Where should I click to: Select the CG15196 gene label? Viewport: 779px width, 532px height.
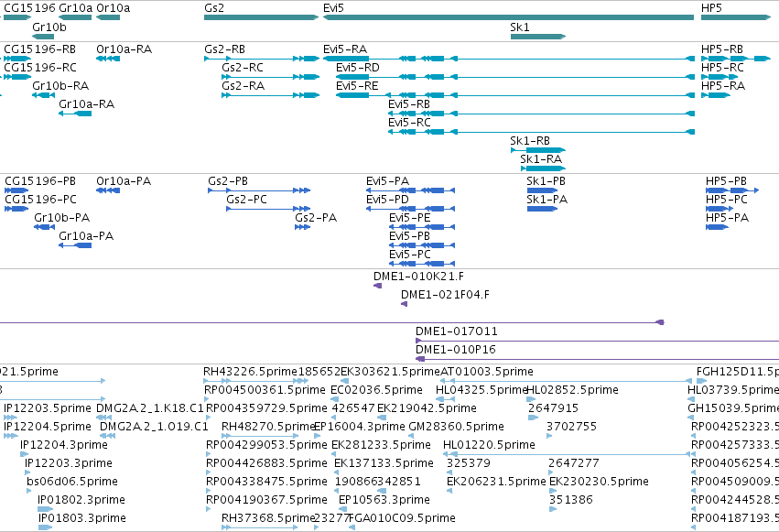(30, 8)
